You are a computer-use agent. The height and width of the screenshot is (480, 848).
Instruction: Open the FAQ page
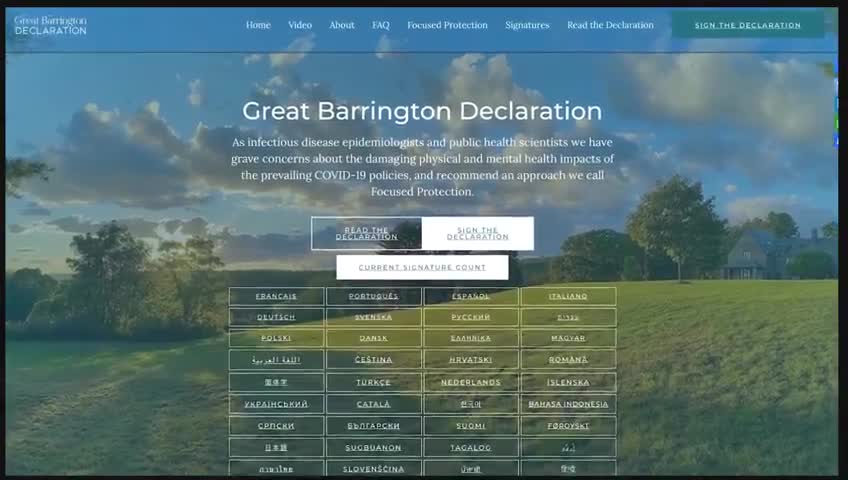point(380,25)
